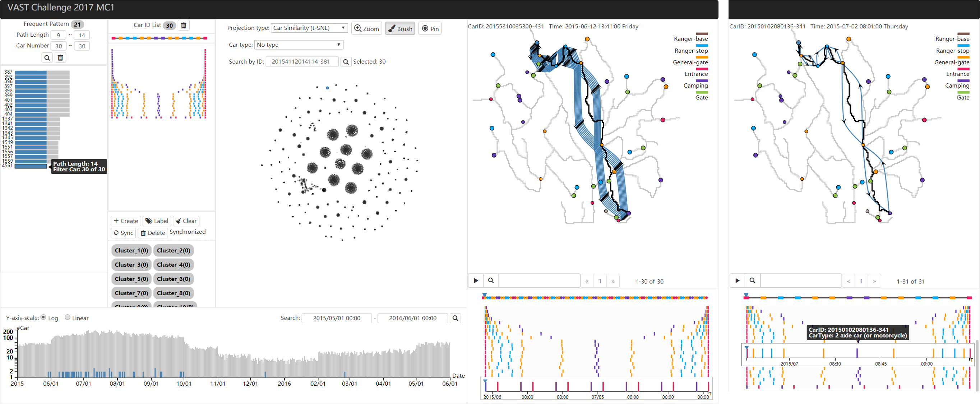Click search icon next to Search by ID
Image resolution: width=980 pixels, height=404 pixels.
pos(346,62)
